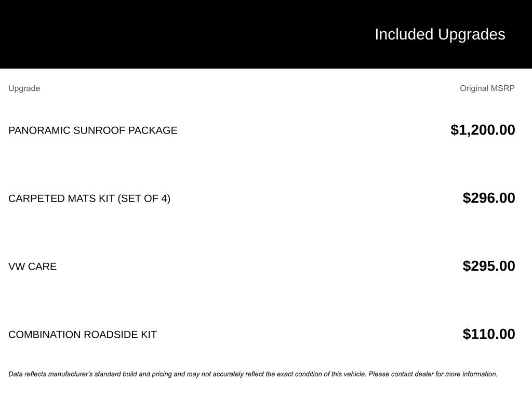This screenshot has width=532, height=399.
Task: Click the 'Data reflects manufacturer's standard build' sentence
Action: pos(187,374)
